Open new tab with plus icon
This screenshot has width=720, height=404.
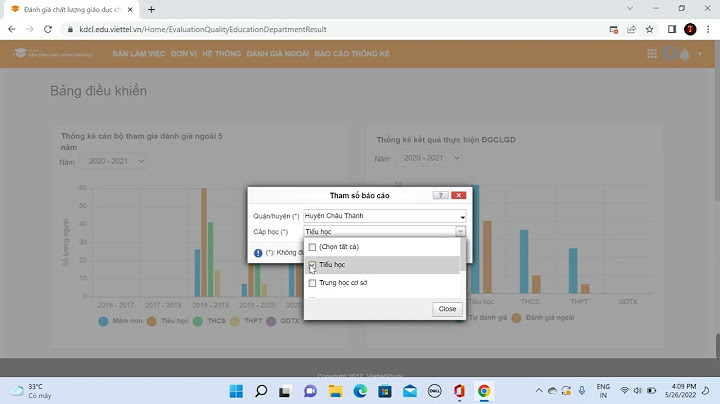pos(152,9)
